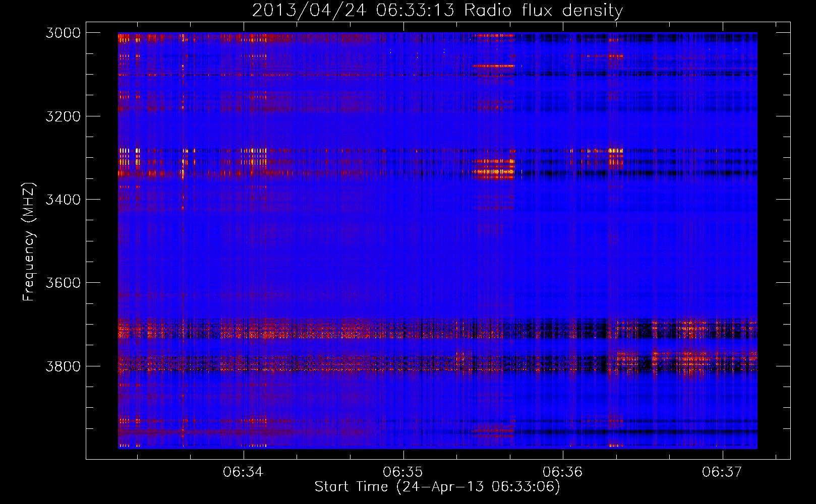Click the 06:35 time axis label
The image size is (816, 504).
[403, 472]
